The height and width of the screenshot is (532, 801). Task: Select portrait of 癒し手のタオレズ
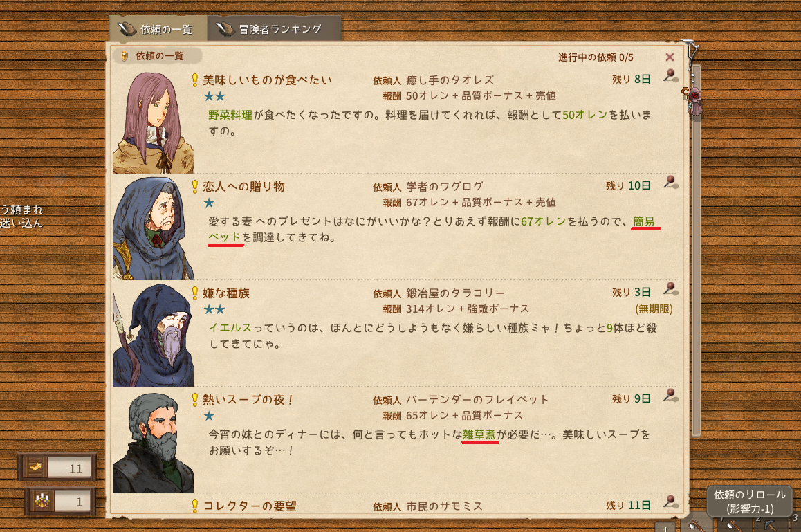coord(154,122)
